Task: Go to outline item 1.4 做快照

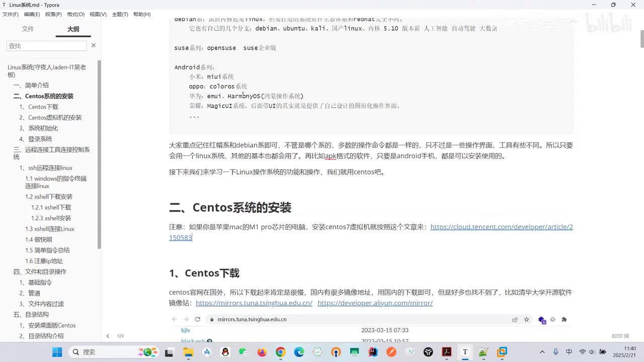Action: point(39,239)
